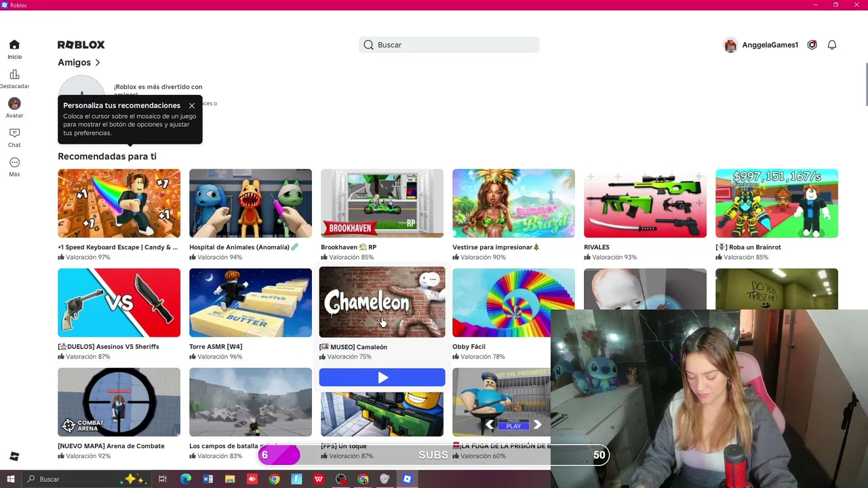
Task: Click the page vertical scrollbar
Action: pos(865,84)
